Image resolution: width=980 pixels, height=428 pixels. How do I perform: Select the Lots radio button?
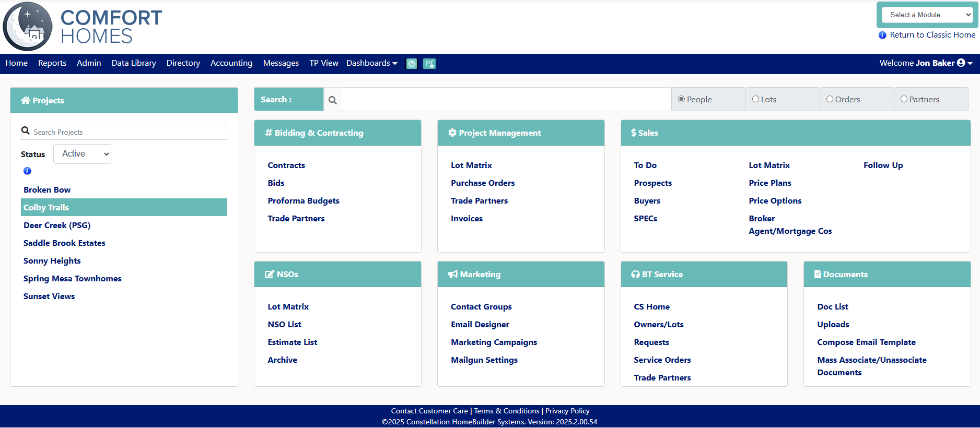[x=755, y=99]
